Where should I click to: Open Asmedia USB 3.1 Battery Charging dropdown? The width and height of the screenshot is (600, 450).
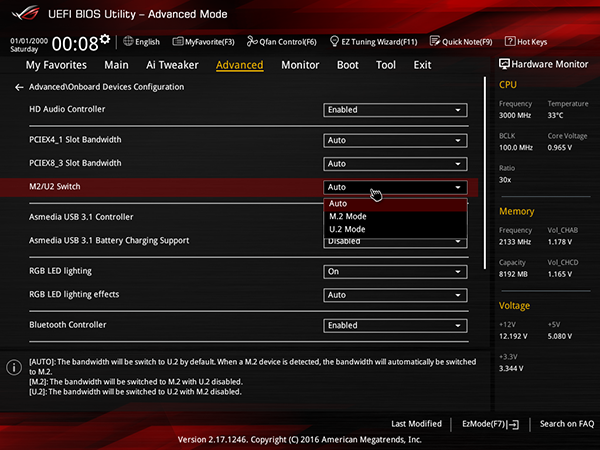(395, 243)
